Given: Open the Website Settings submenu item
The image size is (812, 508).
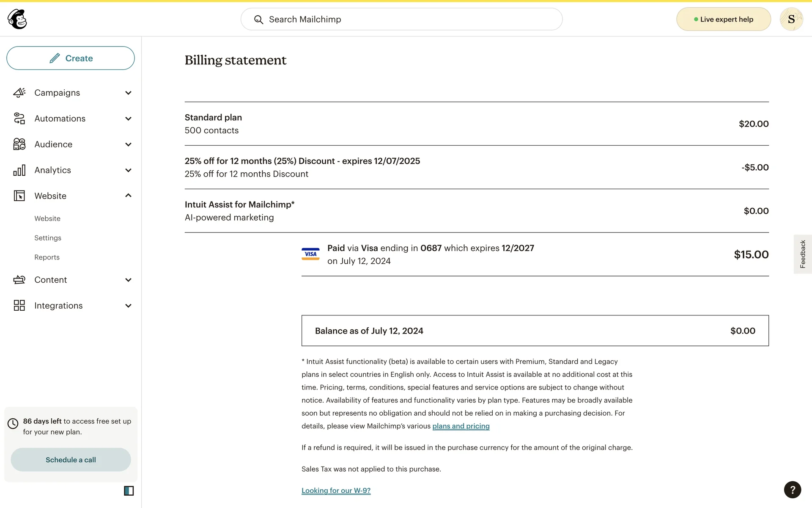Looking at the screenshot, I should [48, 238].
